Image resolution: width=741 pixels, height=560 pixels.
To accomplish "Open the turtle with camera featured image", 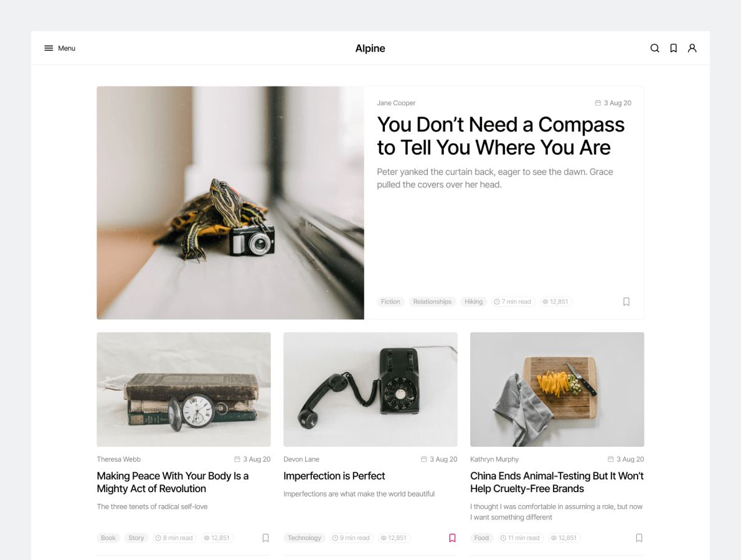I will (230, 203).
